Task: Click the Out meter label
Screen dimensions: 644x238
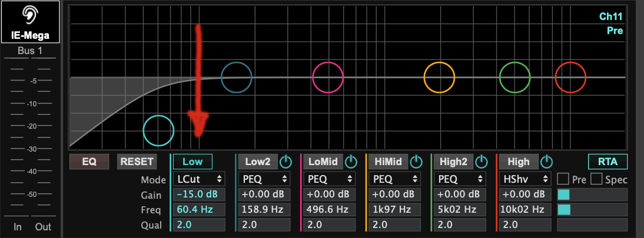Action: (x=43, y=226)
